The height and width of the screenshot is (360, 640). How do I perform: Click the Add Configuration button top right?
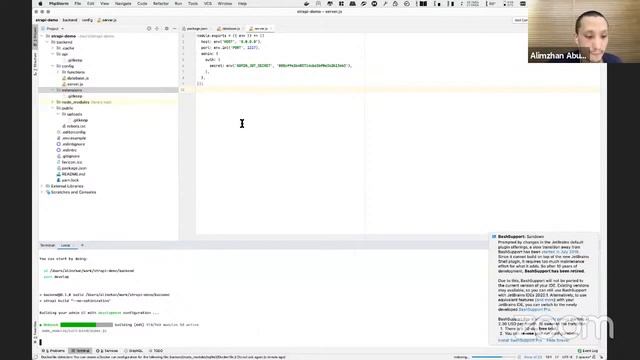click(520, 20)
